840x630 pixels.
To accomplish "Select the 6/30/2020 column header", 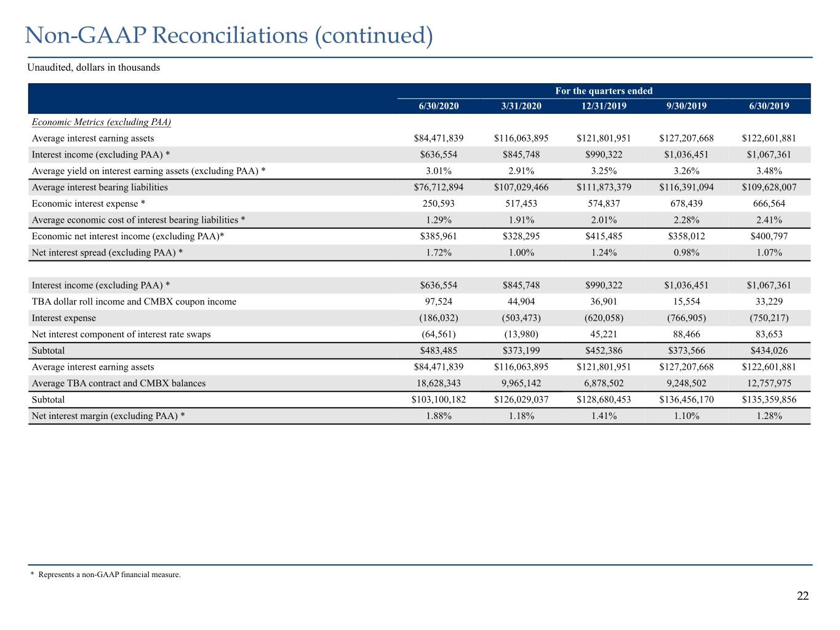I will [438, 106].
